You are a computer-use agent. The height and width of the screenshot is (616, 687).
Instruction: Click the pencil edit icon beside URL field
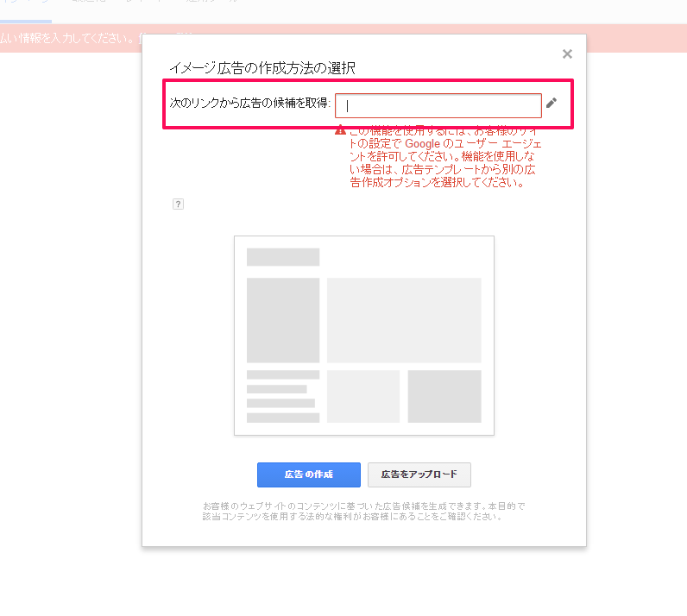coord(551,104)
